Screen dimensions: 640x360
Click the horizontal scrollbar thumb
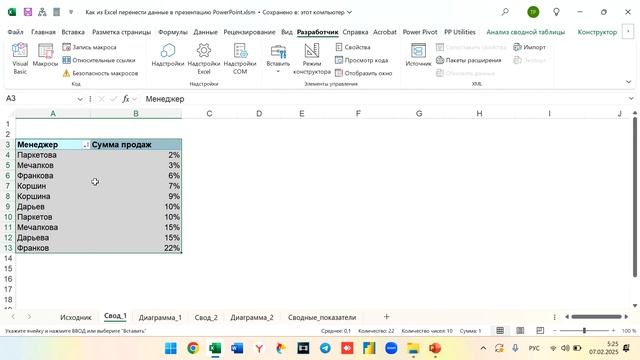pos(596,317)
